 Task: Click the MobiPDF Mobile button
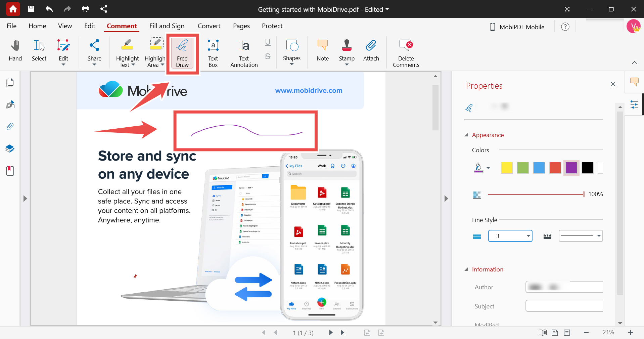pyautogui.click(x=517, y=27)
